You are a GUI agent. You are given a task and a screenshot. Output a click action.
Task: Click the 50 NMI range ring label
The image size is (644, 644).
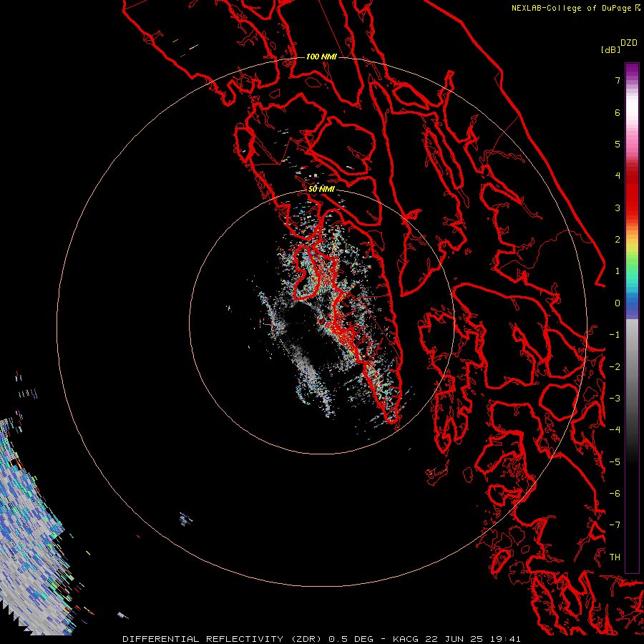(x=321, y=189)
